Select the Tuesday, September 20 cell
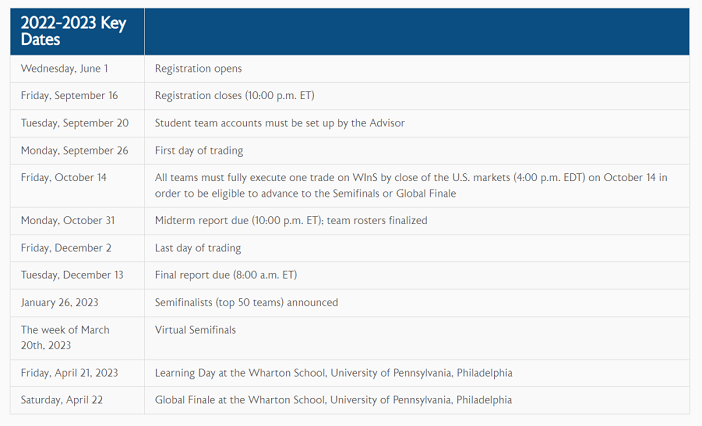Screen dimensions: 702x426 (75, 123)
